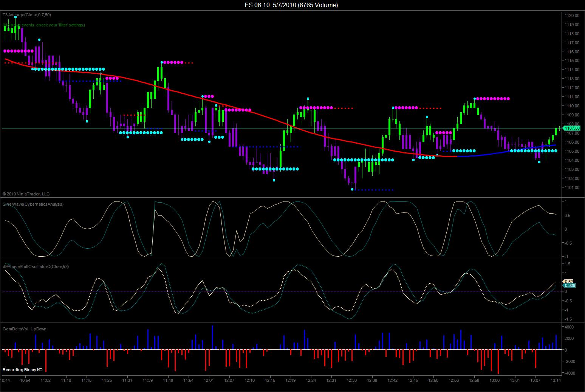Click the 0.309 oscillator value marker
The image size is (585, 392).
click(570, 285)
